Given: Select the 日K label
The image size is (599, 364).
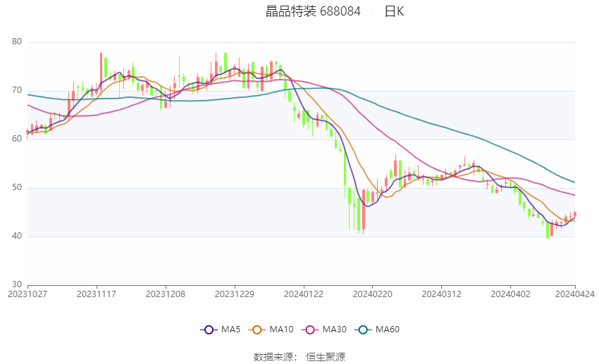Looking at the screenshot, I should [x=394, y=11].
